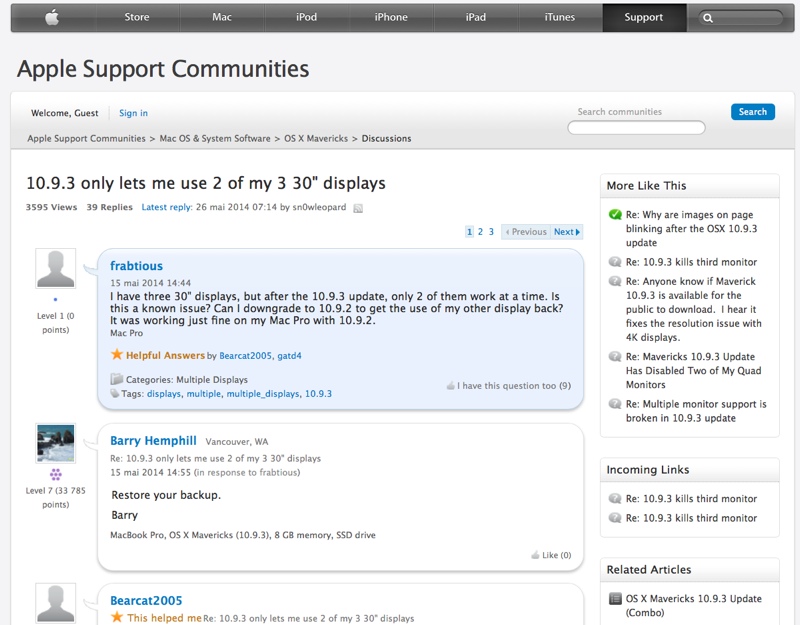Open 'OS X Mavericks 10.9.3 Update (Combo)' article

[693, 605]
